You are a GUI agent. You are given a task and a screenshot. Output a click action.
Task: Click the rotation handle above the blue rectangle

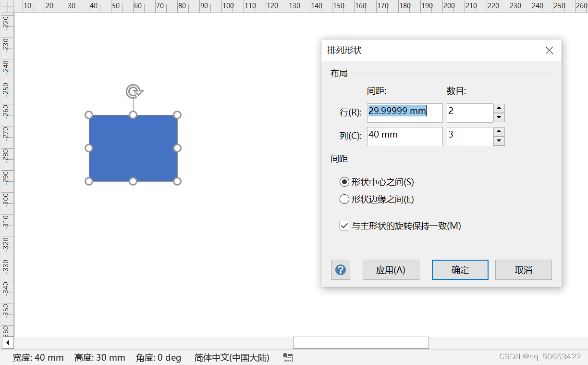click(x=135, y=91)
